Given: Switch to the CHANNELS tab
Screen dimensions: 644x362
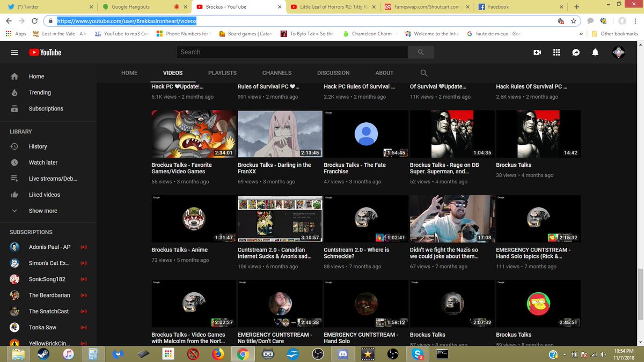Looking at the screenshot, I should (277, 73).
